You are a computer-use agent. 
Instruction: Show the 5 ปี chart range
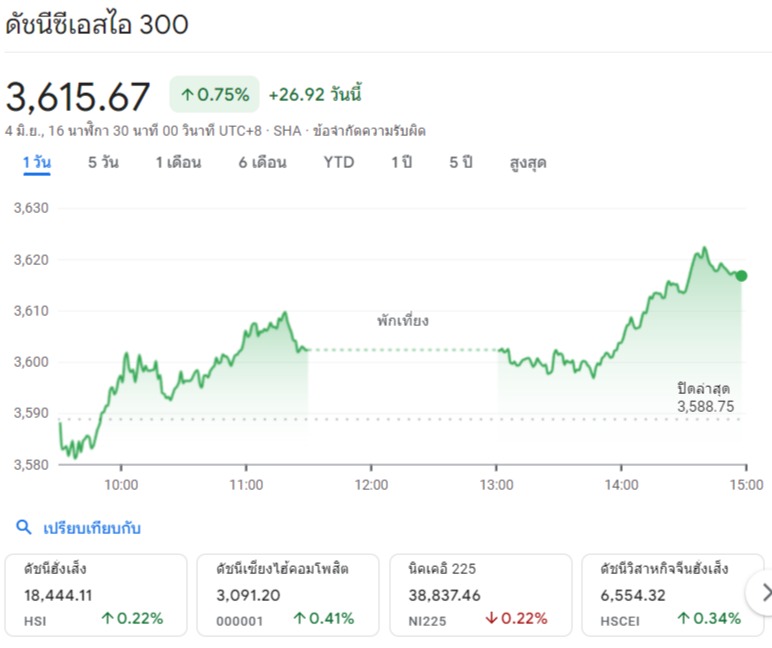(x=460, y=162)
